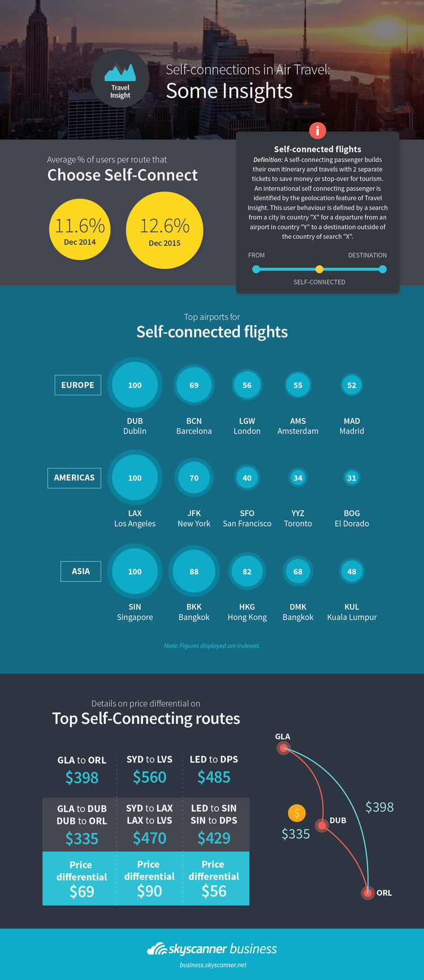Viewport: 424px width, 980px height.
Task: Select the Bangkok BKK 88 bubble
Action: (x=194, y=572)
